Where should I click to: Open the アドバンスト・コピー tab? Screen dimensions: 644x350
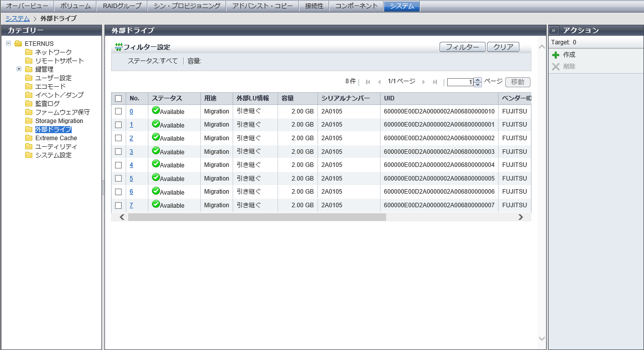click(262, 6)
